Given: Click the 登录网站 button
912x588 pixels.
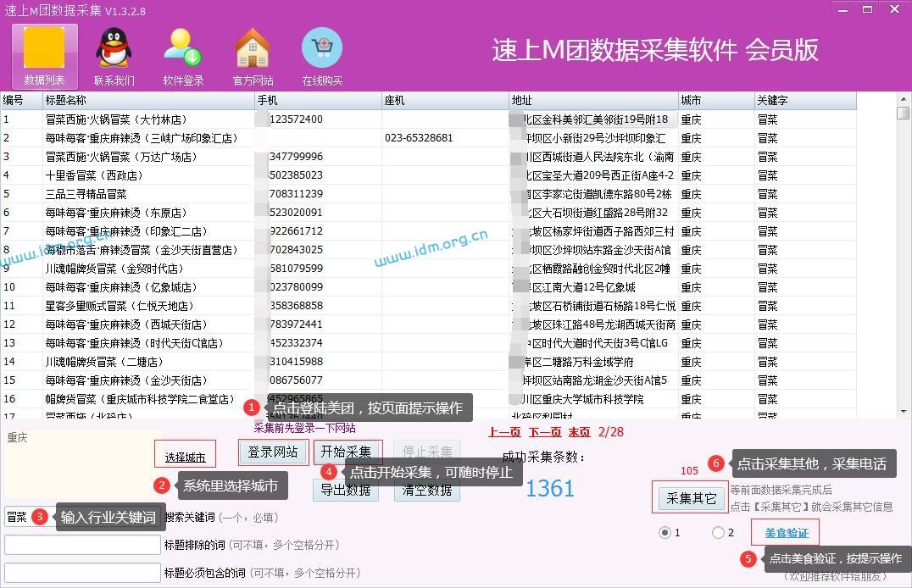Looking at the screenshot, I should 273,452.
